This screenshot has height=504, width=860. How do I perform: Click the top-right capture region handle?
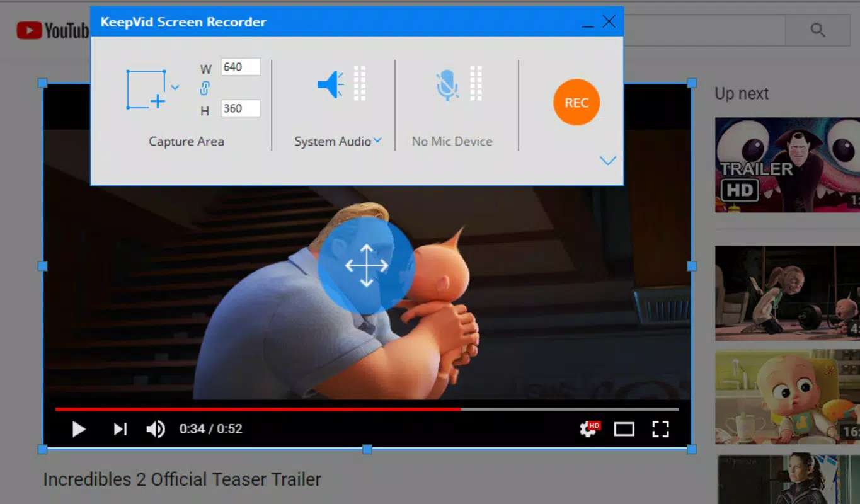(x=691, y=83)
